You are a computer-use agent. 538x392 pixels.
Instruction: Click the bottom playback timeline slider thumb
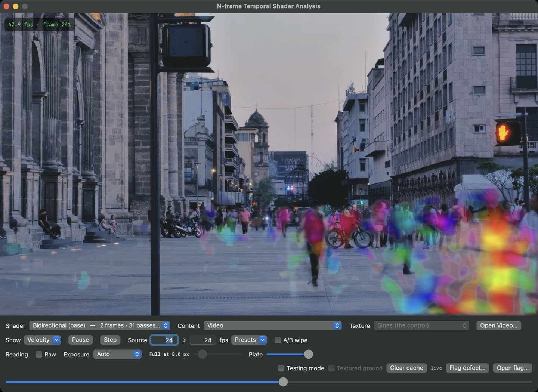284,382
